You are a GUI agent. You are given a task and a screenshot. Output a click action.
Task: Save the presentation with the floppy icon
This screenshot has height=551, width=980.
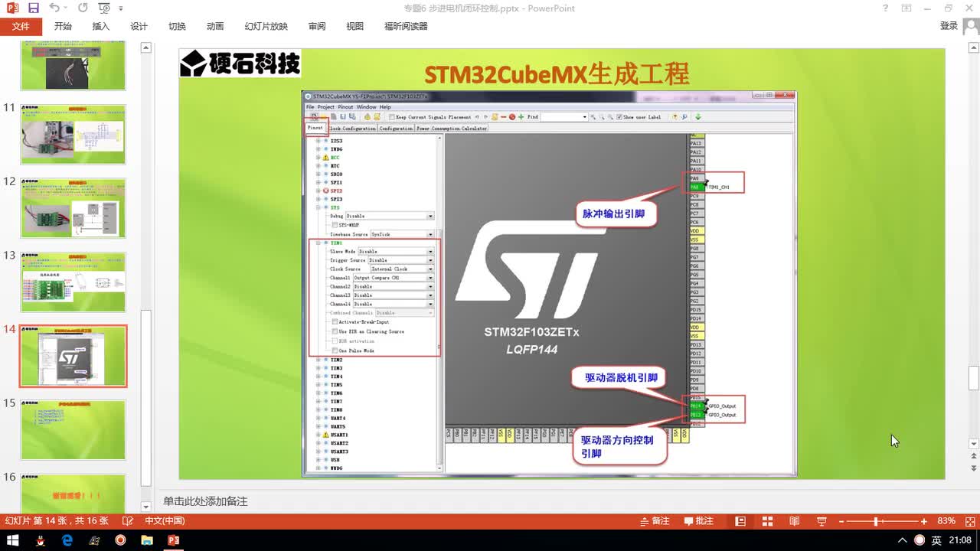click(x=33, y=8)
